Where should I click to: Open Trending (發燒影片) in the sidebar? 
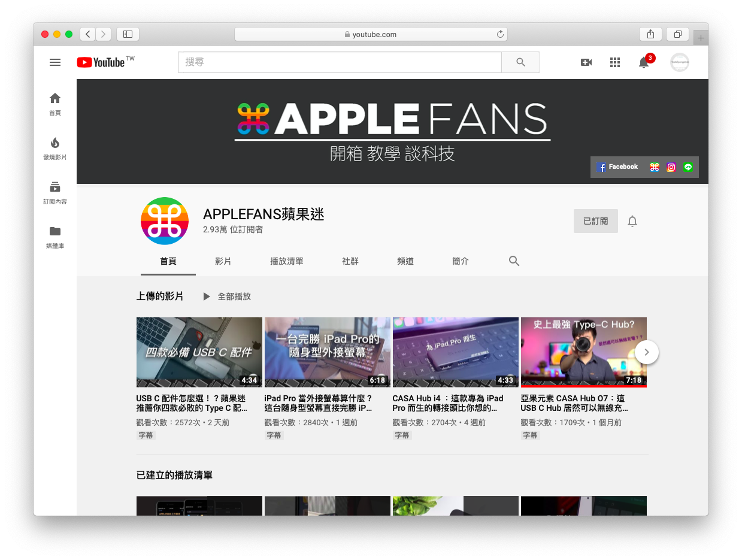coord(55,148)
